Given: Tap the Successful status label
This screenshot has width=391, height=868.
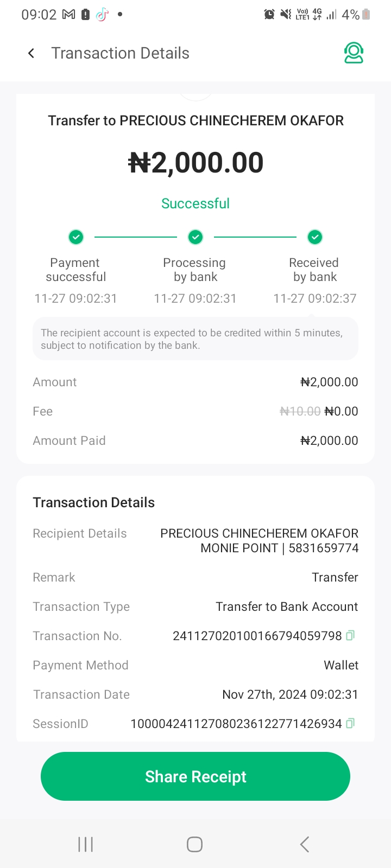Looking at the screenshot, I should (x=195, y=203).
